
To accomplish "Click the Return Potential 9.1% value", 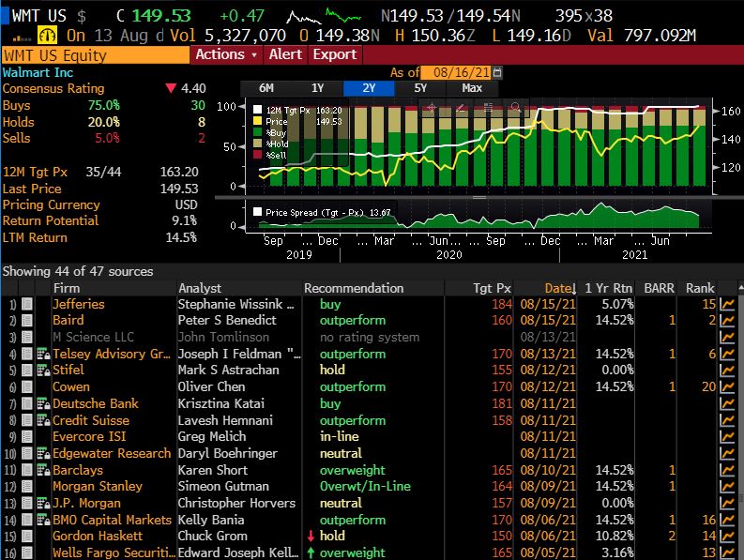I will (x=184, y=220).
